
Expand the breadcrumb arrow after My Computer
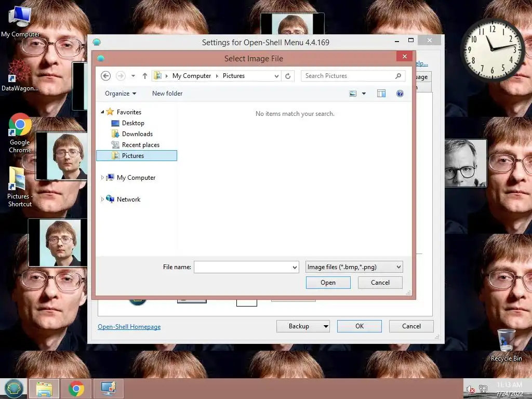point(217,76)
